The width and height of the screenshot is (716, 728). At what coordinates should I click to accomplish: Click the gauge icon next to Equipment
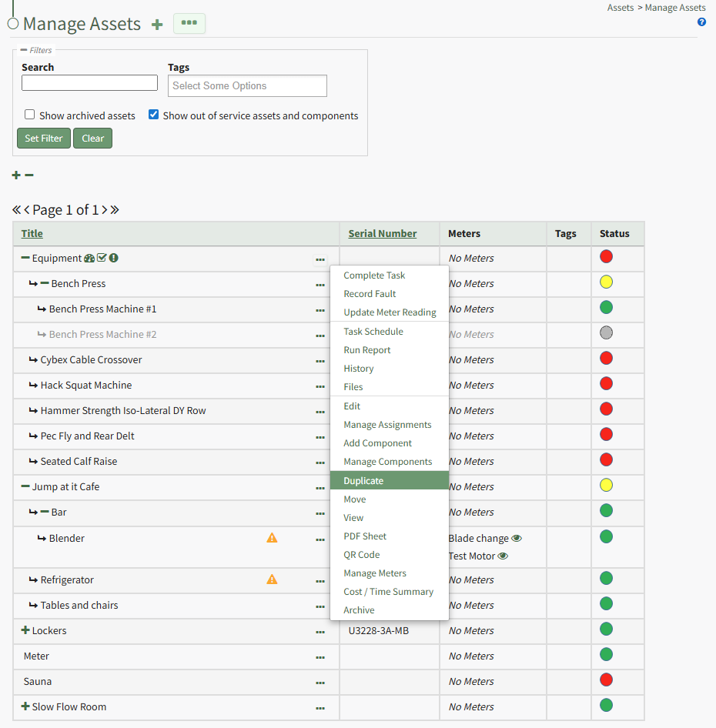89,259
